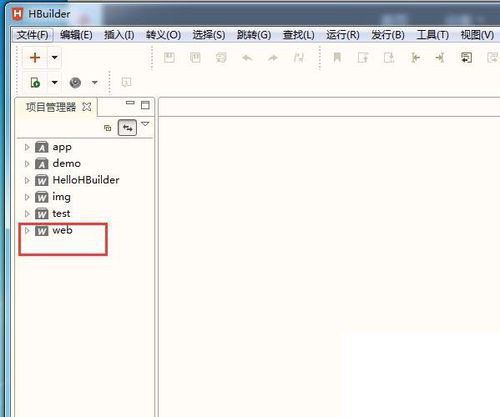Click the Redo arrow icon
The height and width of the screenshot is (417, 500).
(x=273, y=58)
